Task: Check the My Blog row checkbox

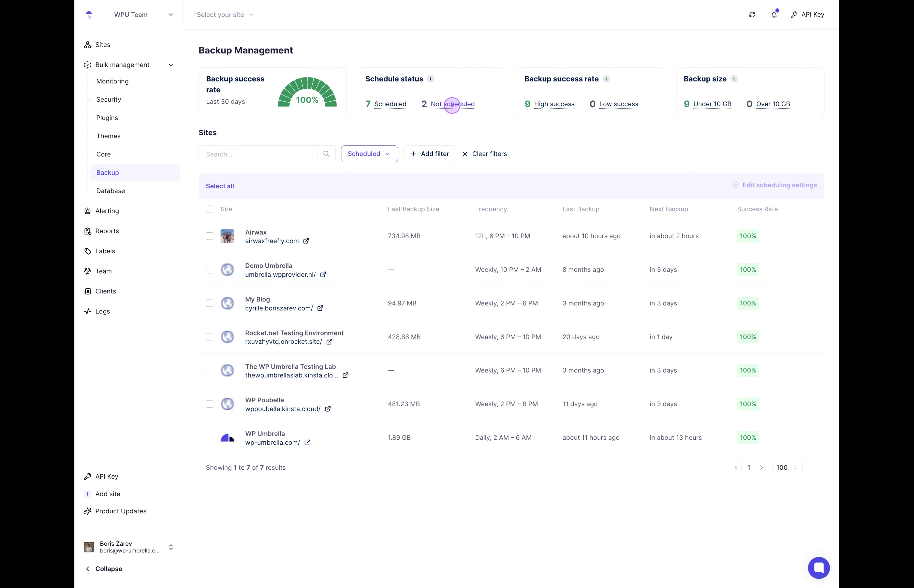Action: point(210,303)
